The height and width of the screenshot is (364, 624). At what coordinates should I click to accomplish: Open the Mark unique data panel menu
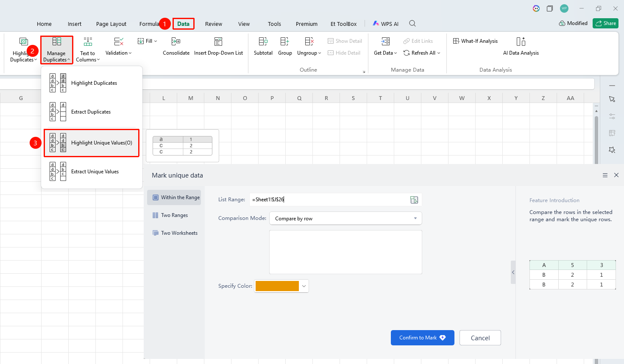[x=605, y=175]
